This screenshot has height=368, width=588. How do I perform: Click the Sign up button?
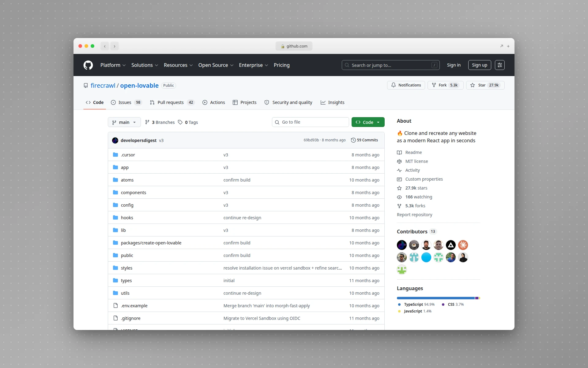pos(480,65)
